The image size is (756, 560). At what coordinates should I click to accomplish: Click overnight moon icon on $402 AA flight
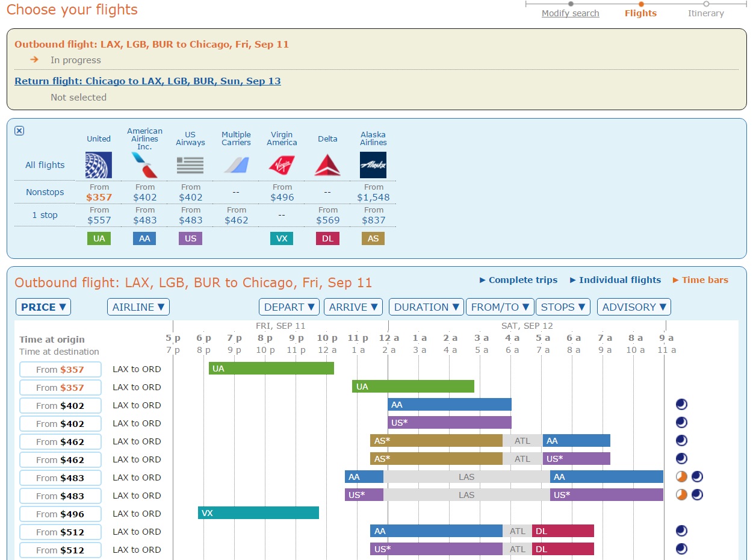point(681,405)
